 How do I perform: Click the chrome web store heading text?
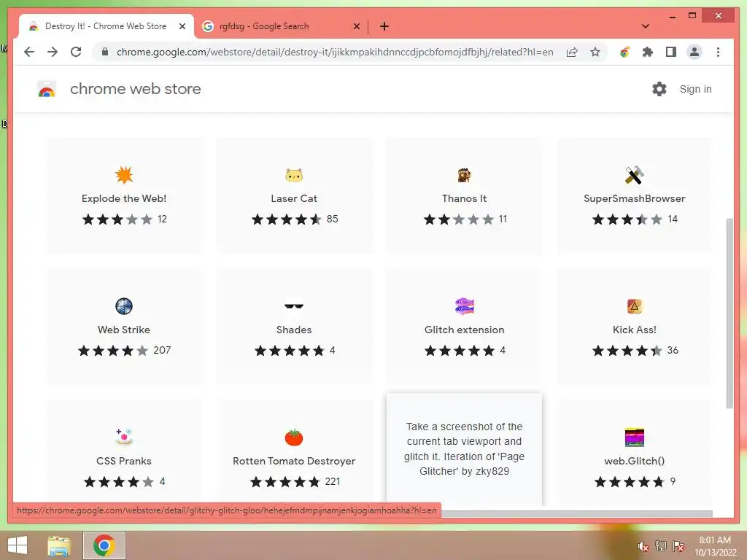point(135,89)
